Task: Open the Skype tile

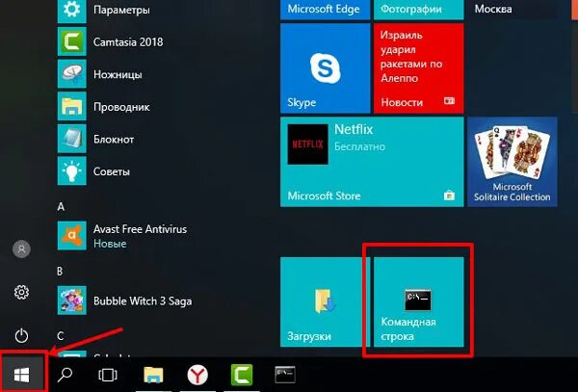Action: [x=326, y=68]
